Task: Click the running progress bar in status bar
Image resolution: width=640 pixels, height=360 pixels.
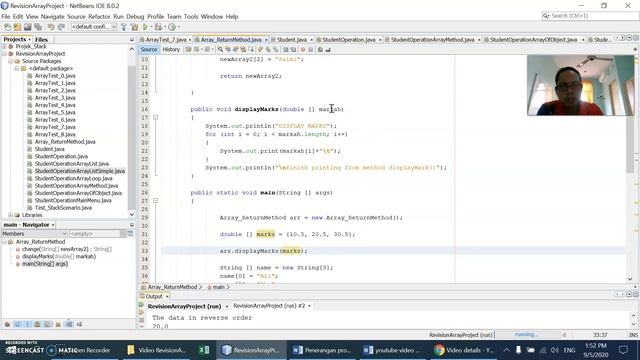Action: click(x=526, y=335)
